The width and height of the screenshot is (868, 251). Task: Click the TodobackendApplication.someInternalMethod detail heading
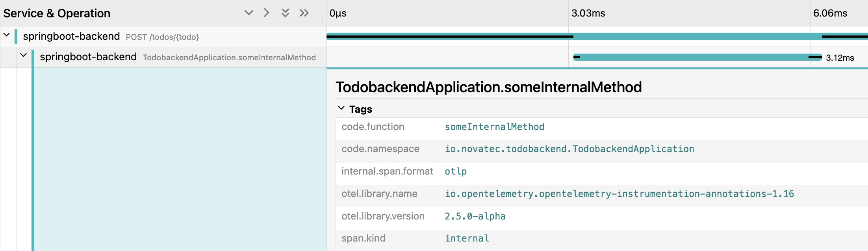488,87
